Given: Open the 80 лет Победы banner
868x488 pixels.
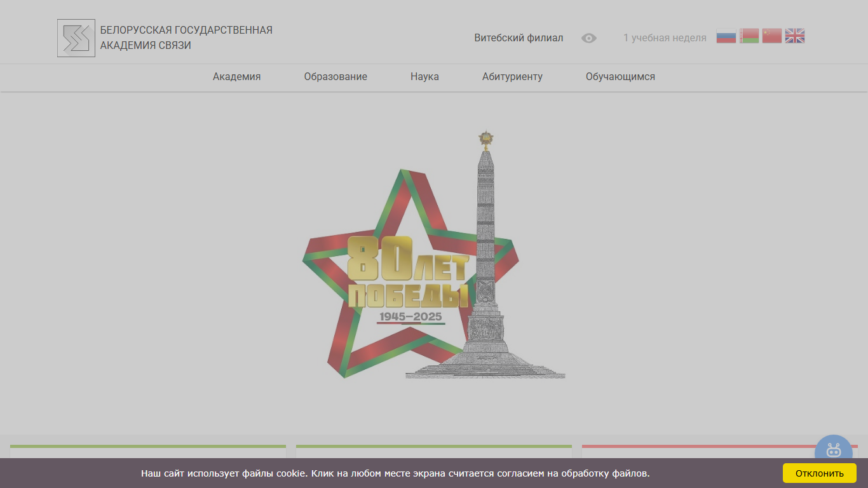Looking at the screenshot, I should coord(434,255).
